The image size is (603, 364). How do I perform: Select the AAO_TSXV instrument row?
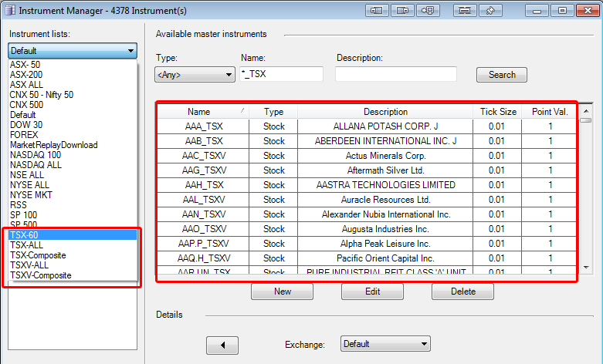[x=367, y=229]
